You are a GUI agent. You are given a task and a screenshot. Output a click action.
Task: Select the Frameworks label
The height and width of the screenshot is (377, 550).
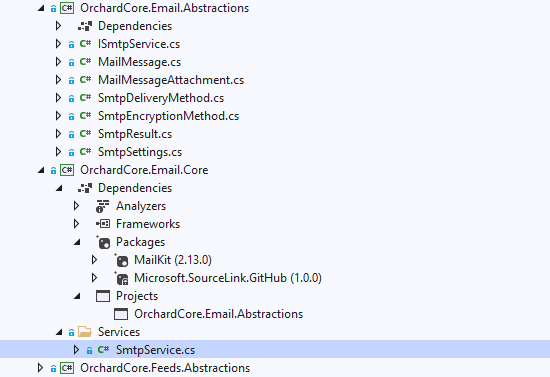click(x=148, y=224)
